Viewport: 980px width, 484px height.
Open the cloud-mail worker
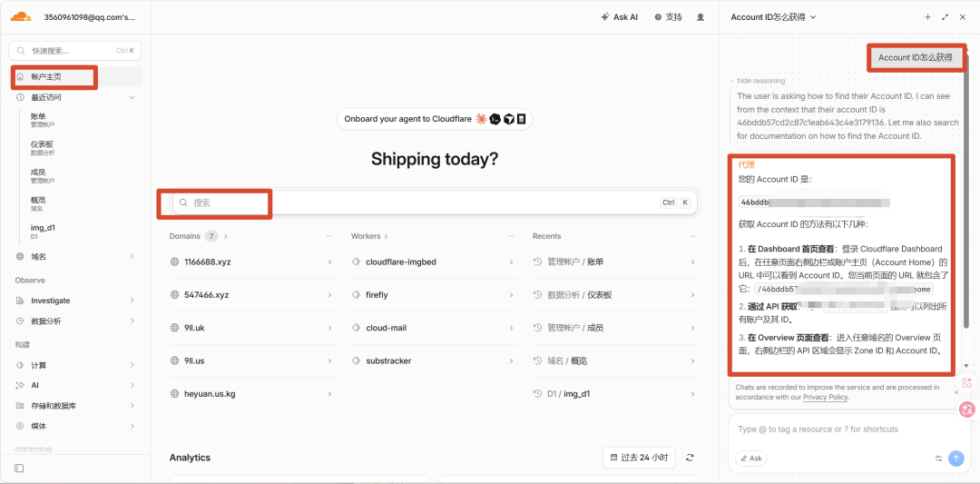(434, 328)
